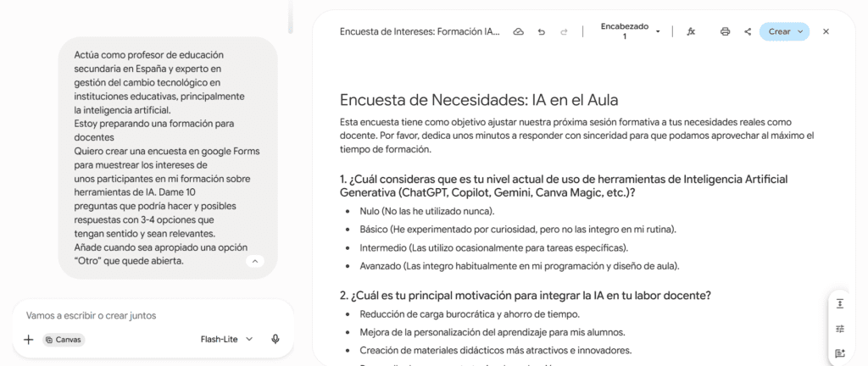Image resolution: width=868 pixels, height=366 pixels.
Task: Click the suggest edits icon at the bottom right
Action: coord(840,354)
